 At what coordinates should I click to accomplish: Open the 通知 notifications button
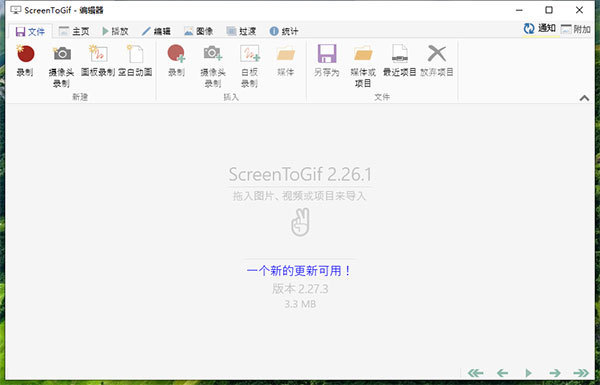(540, 28)
